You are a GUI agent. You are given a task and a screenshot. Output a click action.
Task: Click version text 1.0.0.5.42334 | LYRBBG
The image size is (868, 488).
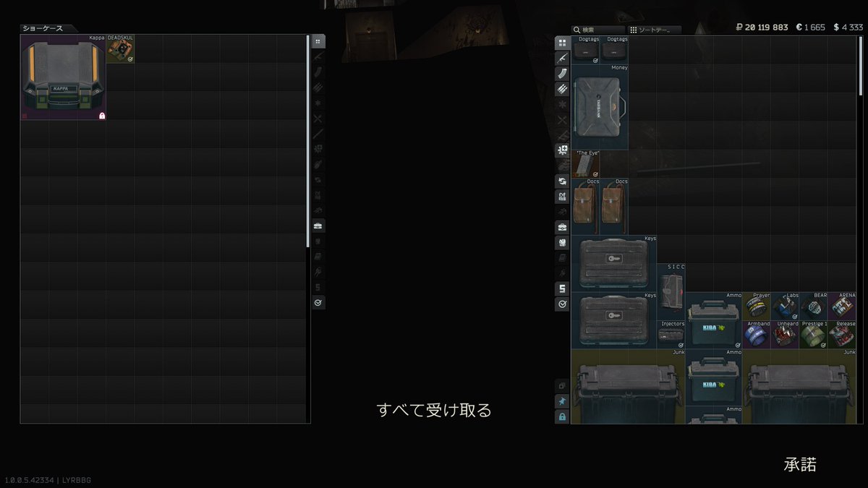click(48, 480)
